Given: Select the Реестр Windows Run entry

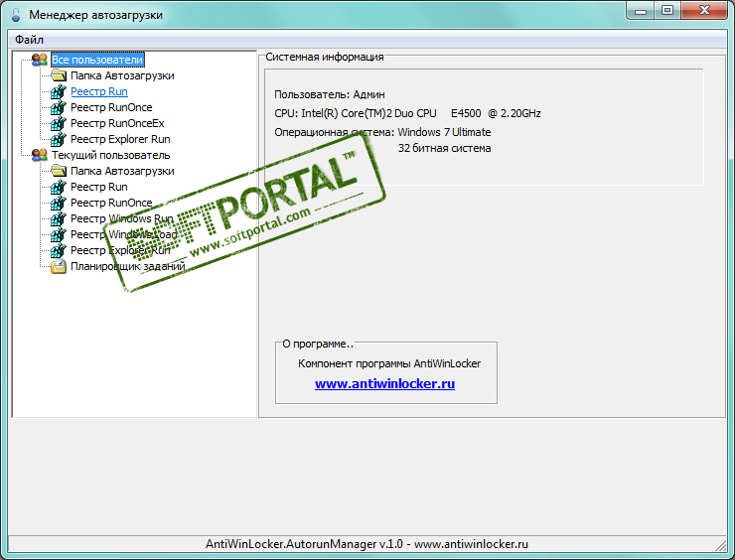Looking at the screenshot, I should (x=122, y=218).
